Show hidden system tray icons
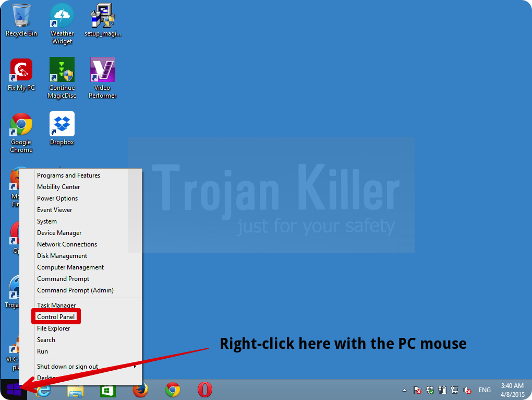This screenshot has width=532, height=400. (x=404, y=390)
